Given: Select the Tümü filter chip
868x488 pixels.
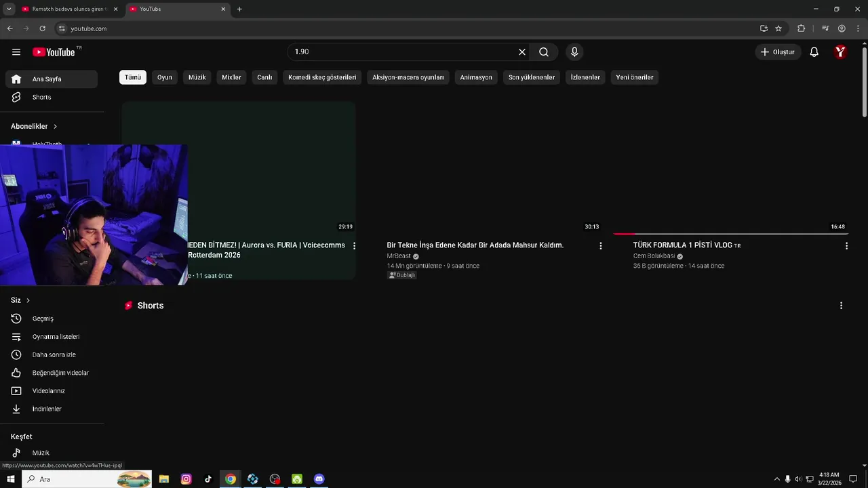Looking at the screenshot, I should [133, 77].
